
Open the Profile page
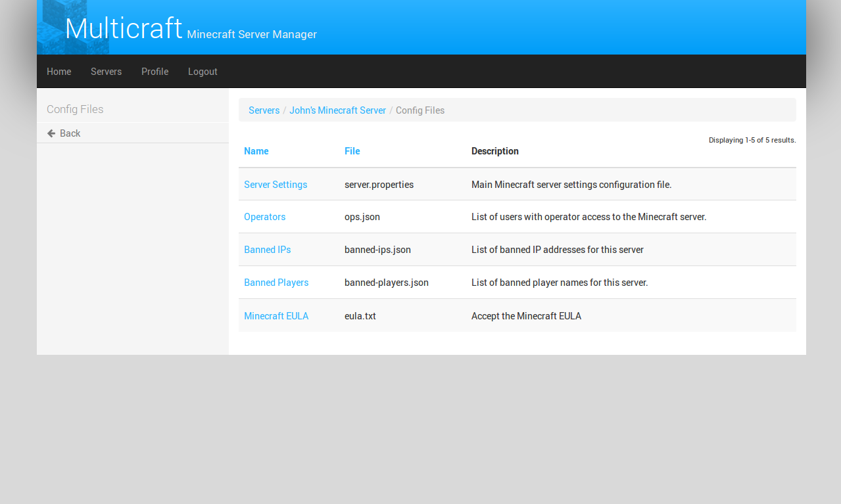point(155,72)
